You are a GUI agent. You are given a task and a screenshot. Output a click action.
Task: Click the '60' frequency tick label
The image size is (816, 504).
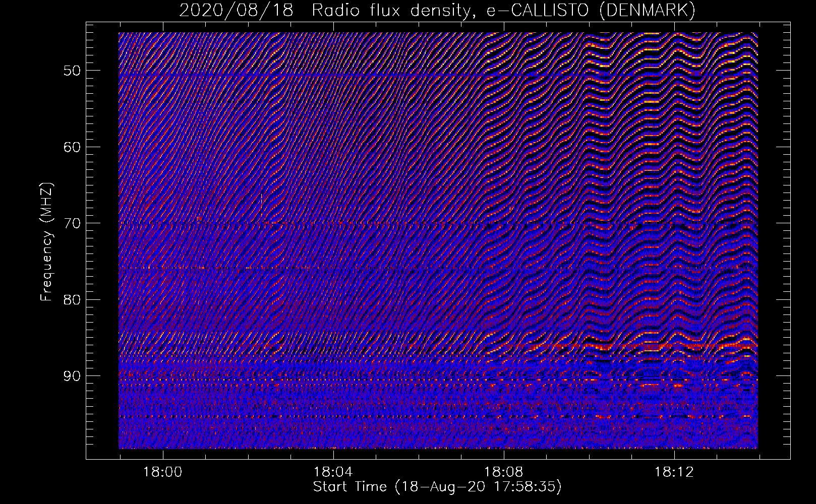pyautogui.click(x=71, y=147)
